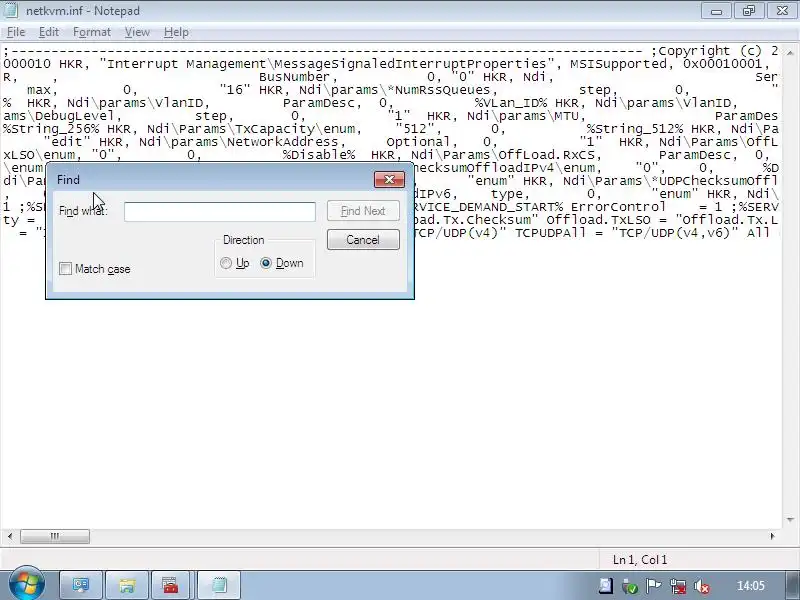
Task: Enable the Match case checkbox
Action: pyautogui.click(x=65, y=269)
